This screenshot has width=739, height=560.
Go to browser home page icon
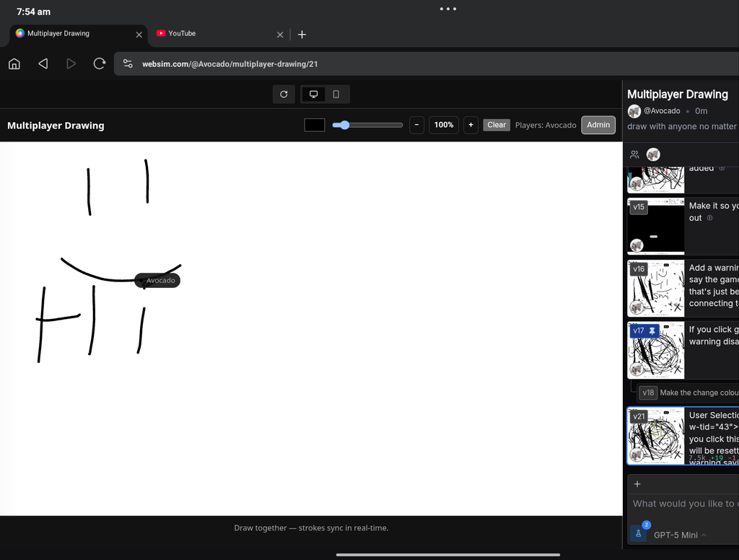(x=14, y=64)
